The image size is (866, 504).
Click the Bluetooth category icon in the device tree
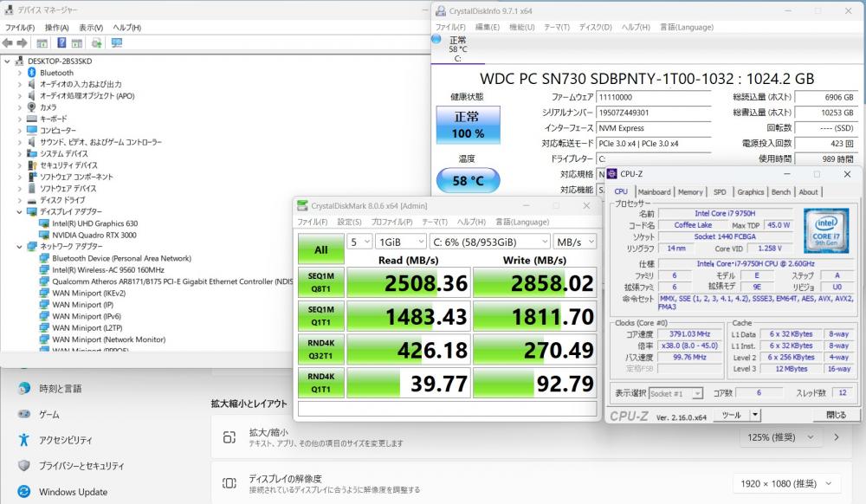click(32, 73)
